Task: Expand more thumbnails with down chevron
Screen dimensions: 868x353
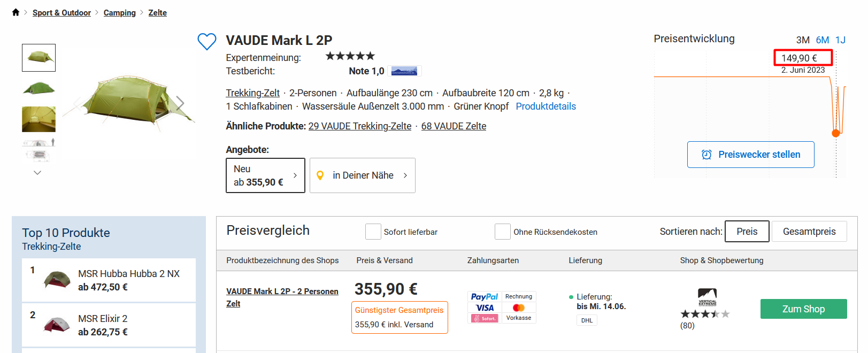Action: [x=37, y=173]
